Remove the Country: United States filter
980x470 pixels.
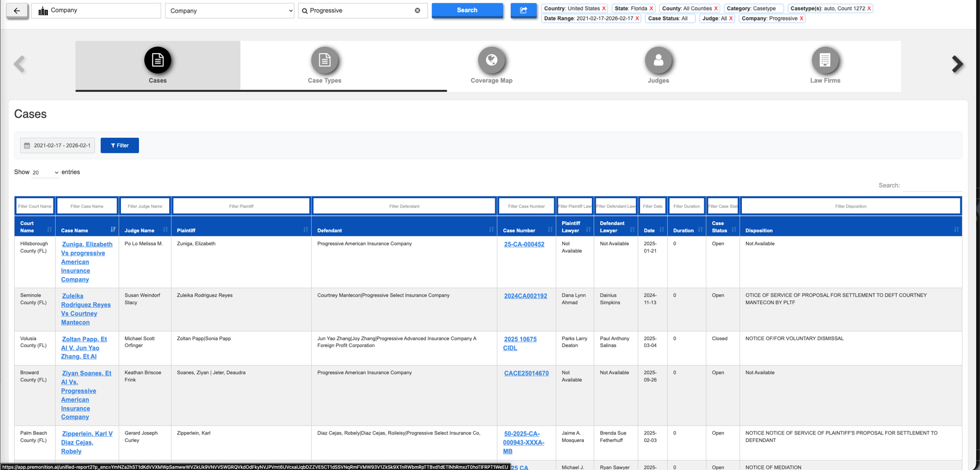tap(603, 8)
